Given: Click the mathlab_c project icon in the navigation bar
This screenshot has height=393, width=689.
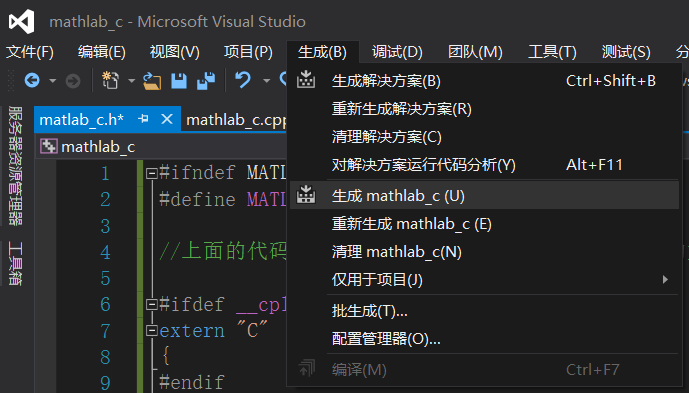Looking at the screenshot, I should [x=49, y=146].
